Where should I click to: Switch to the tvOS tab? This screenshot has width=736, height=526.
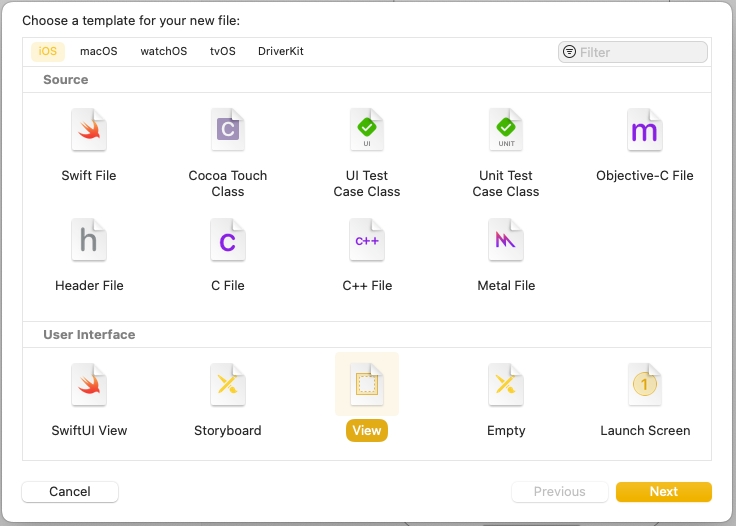222,52
